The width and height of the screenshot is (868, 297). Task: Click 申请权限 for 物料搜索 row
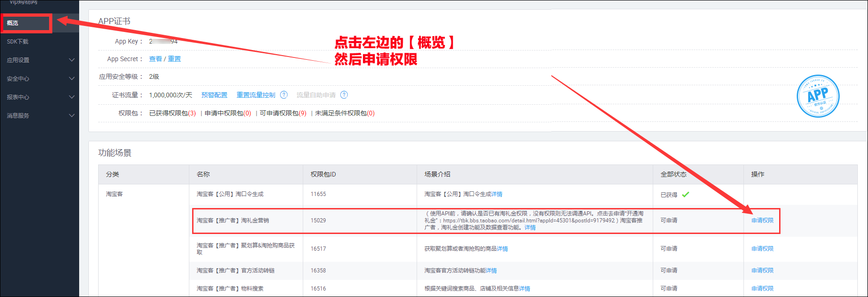point(762,289)
